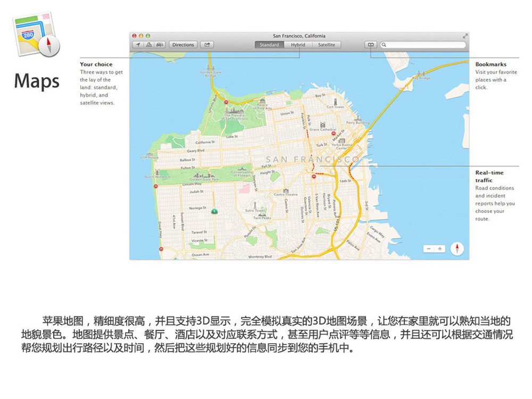Click the Cliff House landmark icon
Screen dimensions: 532x399
click(149, 154)
